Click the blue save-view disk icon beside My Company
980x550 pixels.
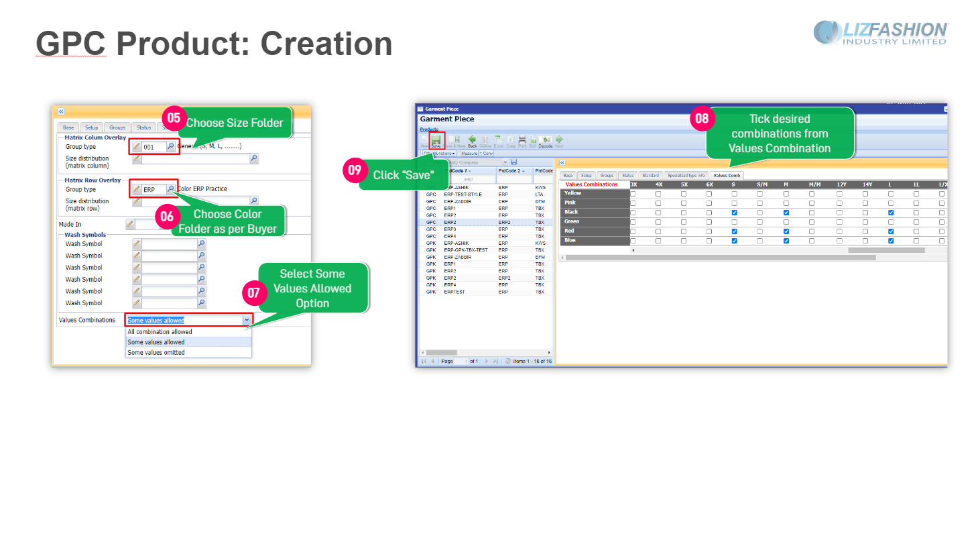pyautogui.click(x=514, y=162)
